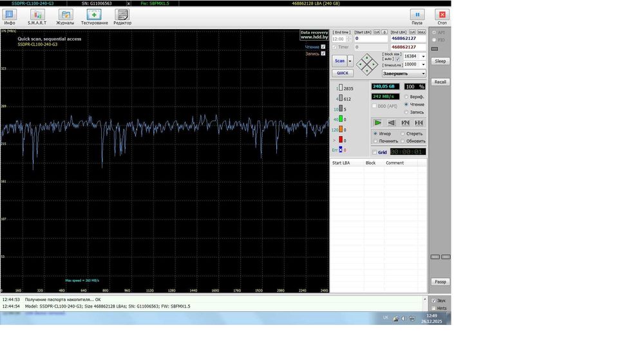Open the S.M.A.R.T attributes view

pyautogui.click(x=37, y=17)
